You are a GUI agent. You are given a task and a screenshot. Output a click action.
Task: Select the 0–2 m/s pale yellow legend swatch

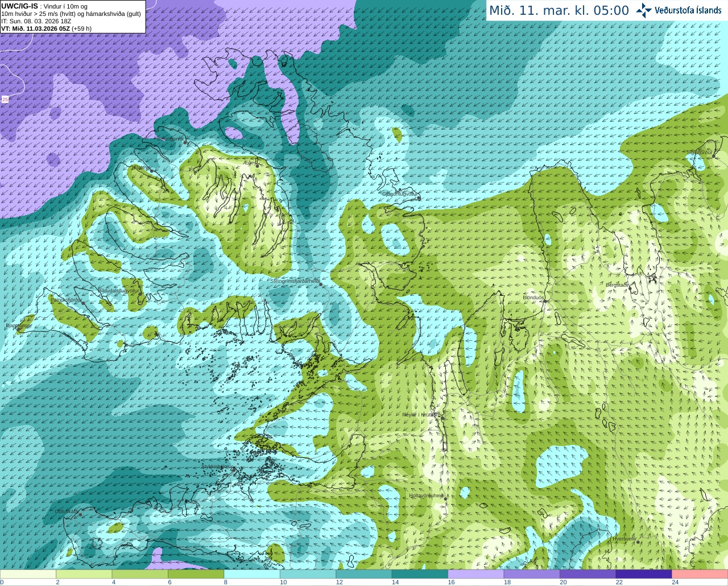[x=28, y=574]
